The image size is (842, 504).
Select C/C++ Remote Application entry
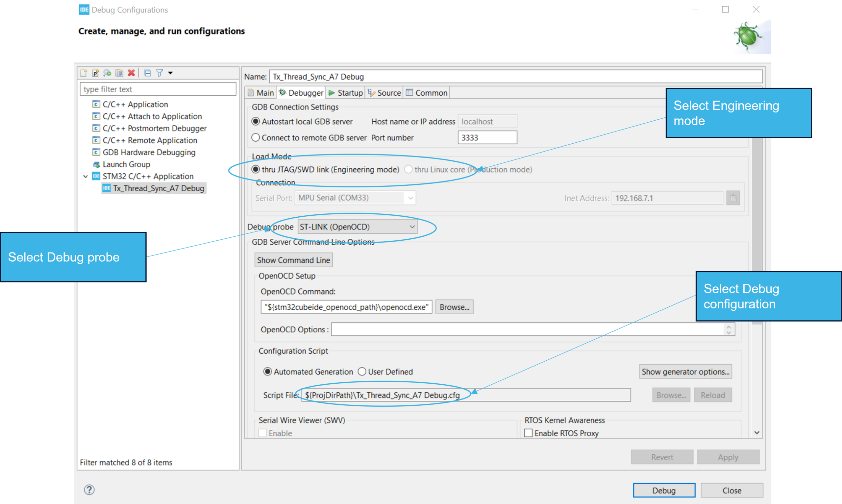145,140
